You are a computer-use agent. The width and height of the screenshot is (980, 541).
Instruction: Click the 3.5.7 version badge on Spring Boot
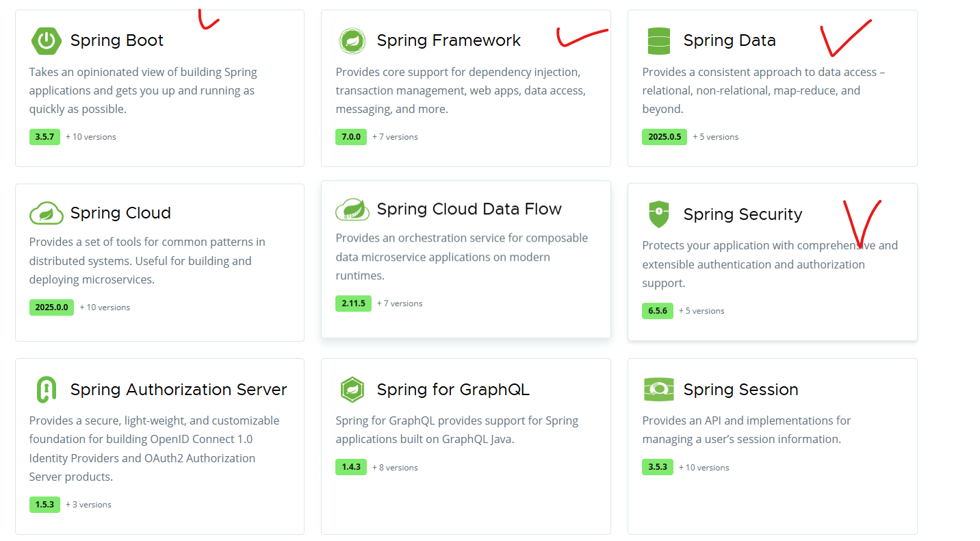[x=44, y=137]
